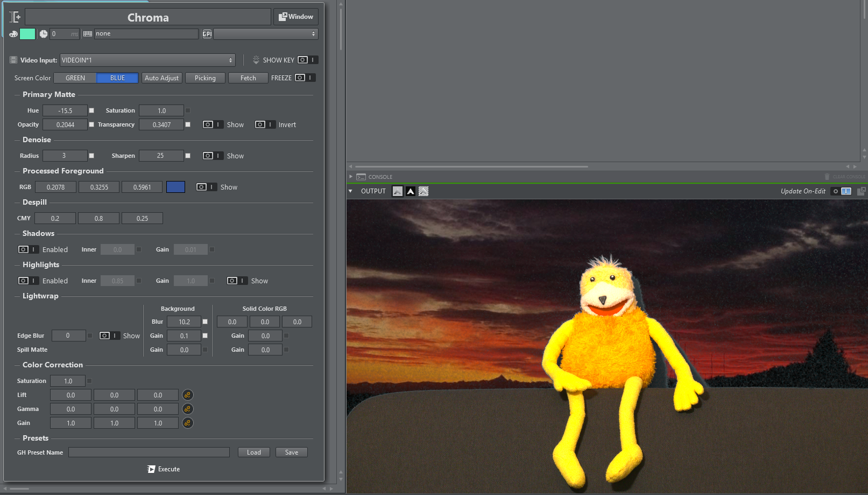Select the alpha view icon in OUTPUT
Screen dimensions: 868x495
click(x=411, y=191)
